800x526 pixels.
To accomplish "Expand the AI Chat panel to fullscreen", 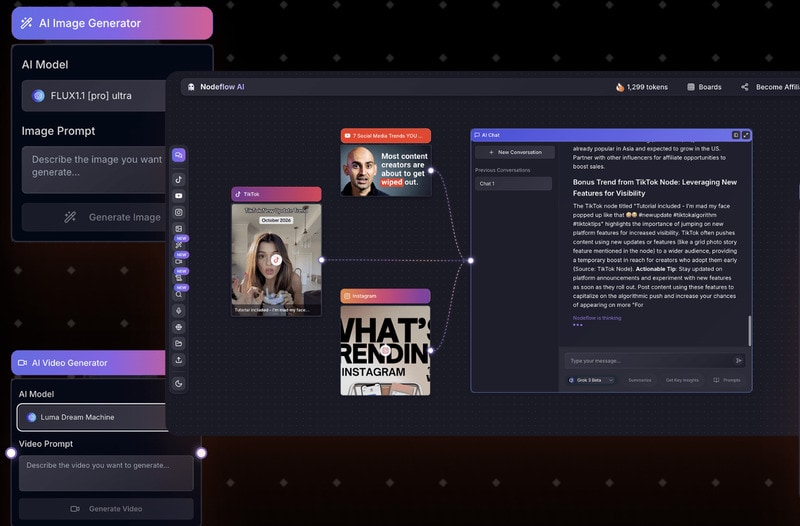I will point(746,135).
